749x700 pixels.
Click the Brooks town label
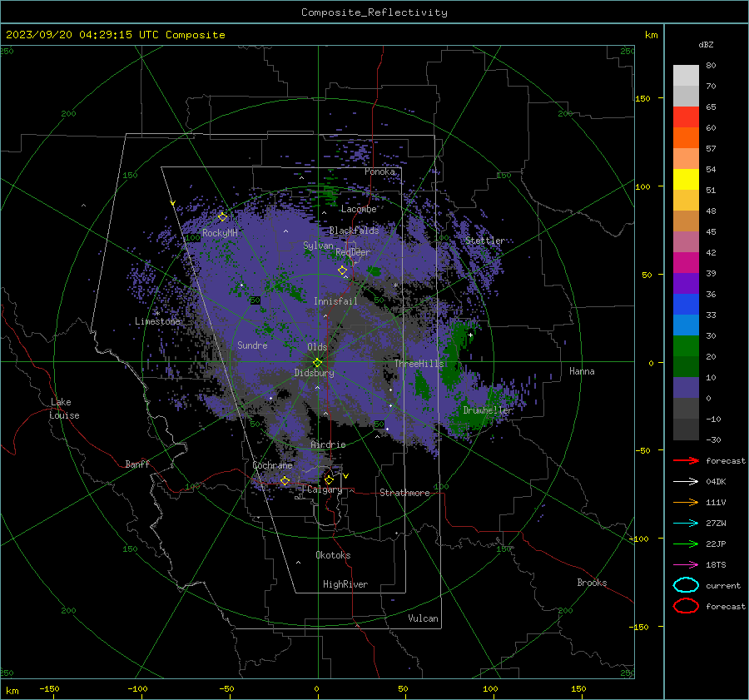[x=592, y=583]
